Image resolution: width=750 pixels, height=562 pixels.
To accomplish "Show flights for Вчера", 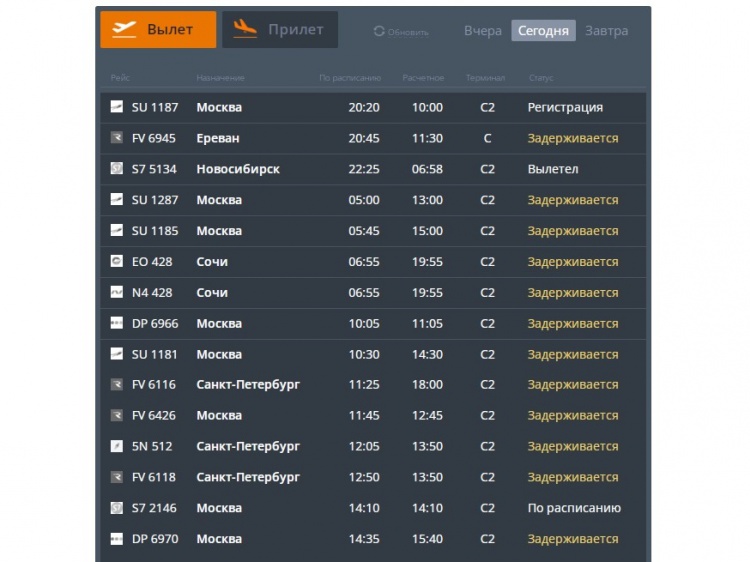I will pyautogui.click(x=483, y=31).
